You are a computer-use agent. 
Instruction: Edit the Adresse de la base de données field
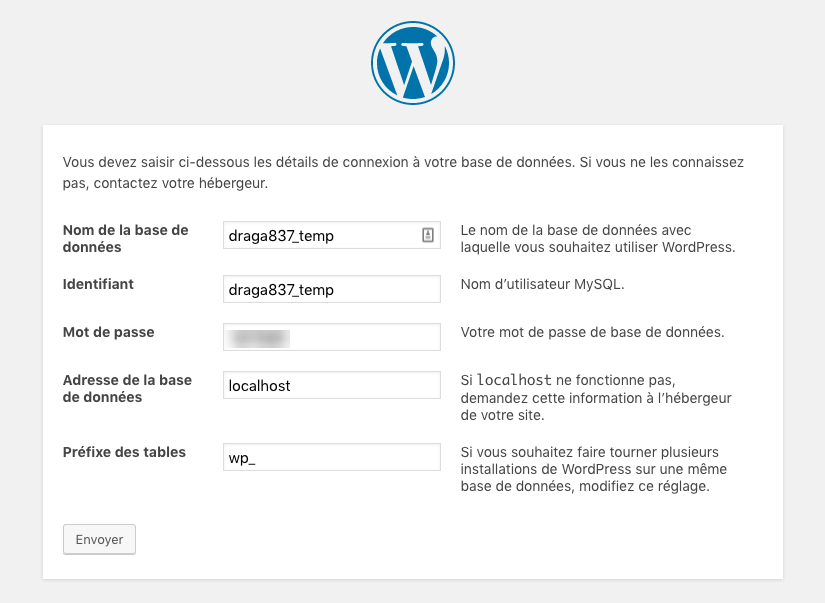[331, 385]
